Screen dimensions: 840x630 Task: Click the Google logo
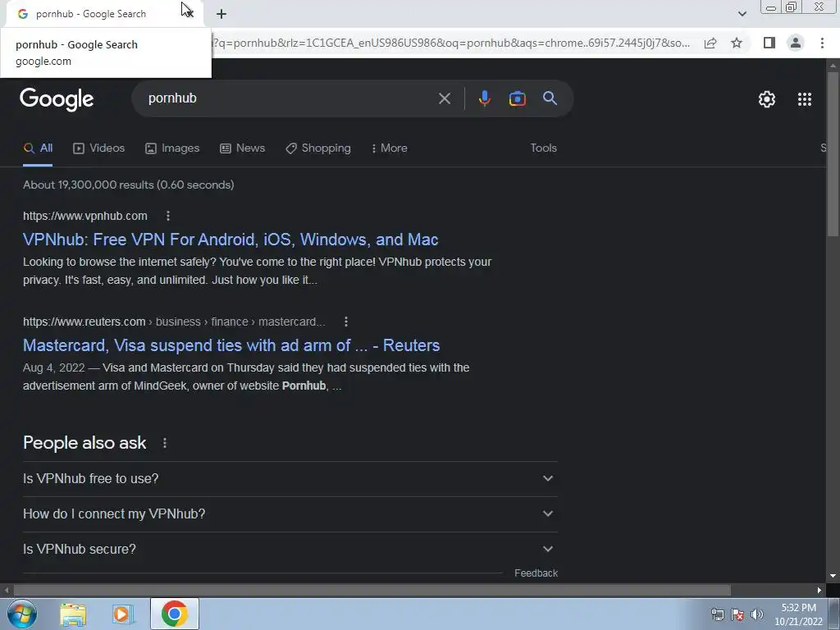pos(57,99)
